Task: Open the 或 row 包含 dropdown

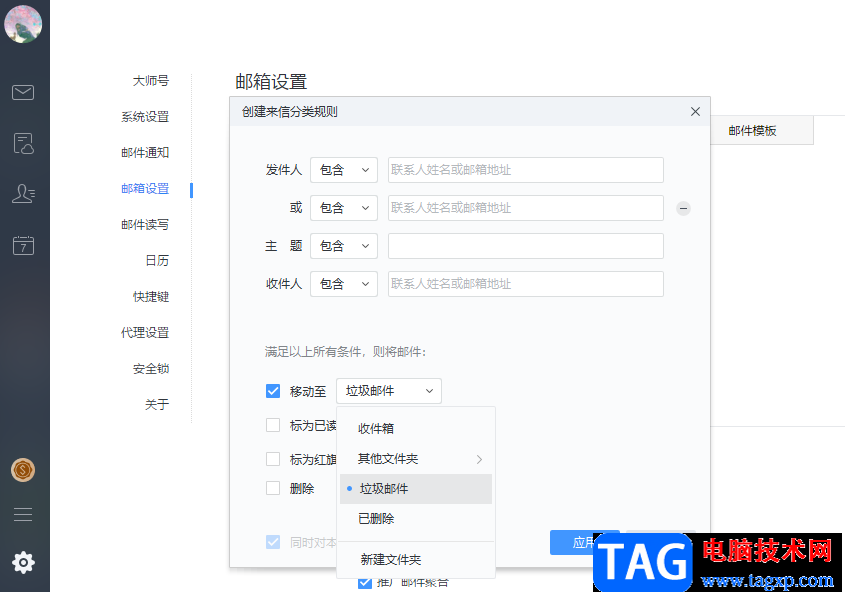Action: [x=344, y=208]
